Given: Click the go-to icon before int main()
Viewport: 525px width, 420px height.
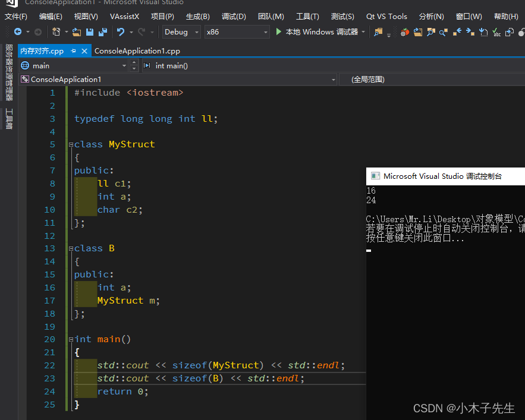Looking at the screenshot, I should click(147, 65).
